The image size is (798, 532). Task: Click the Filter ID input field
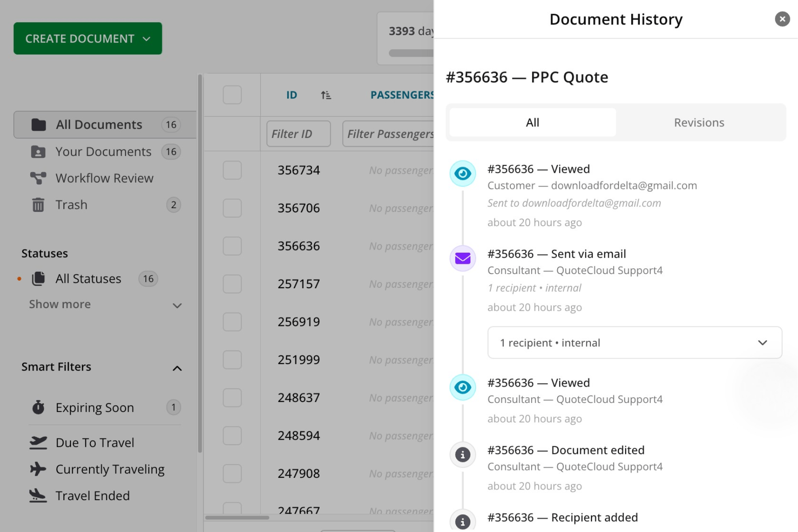coord(298,134)
